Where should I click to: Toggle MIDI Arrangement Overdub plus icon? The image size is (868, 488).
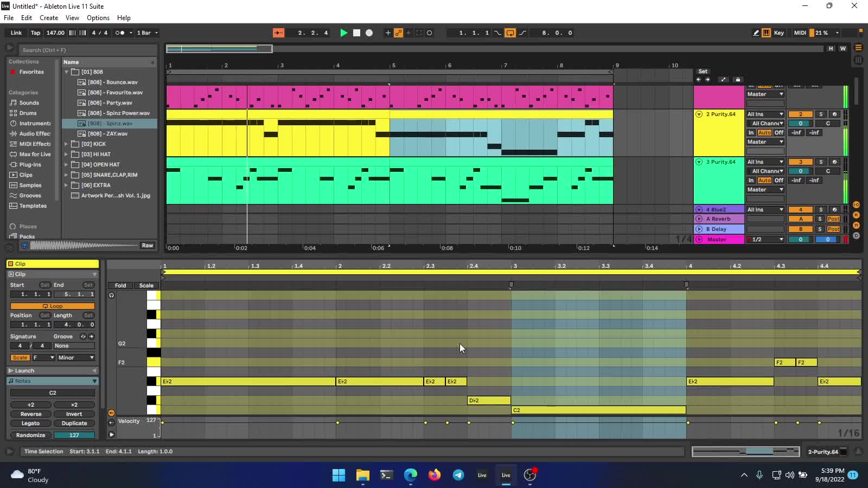[x=388, y=33]
